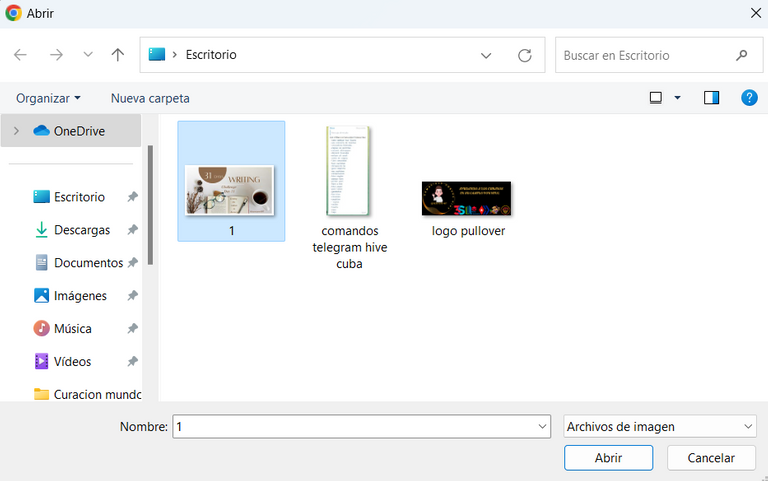768x481 pixels.
Task: Open Escritorio in the sidebar
Action: [x=79, y=197]
